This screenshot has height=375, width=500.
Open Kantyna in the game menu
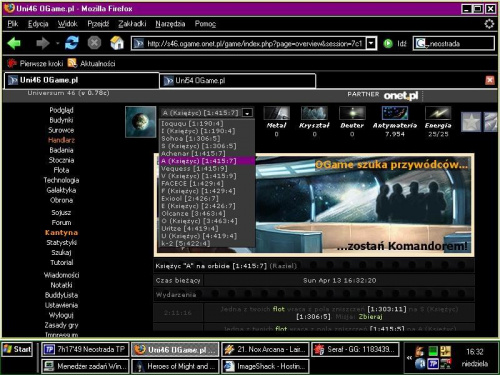pos(61,232)
